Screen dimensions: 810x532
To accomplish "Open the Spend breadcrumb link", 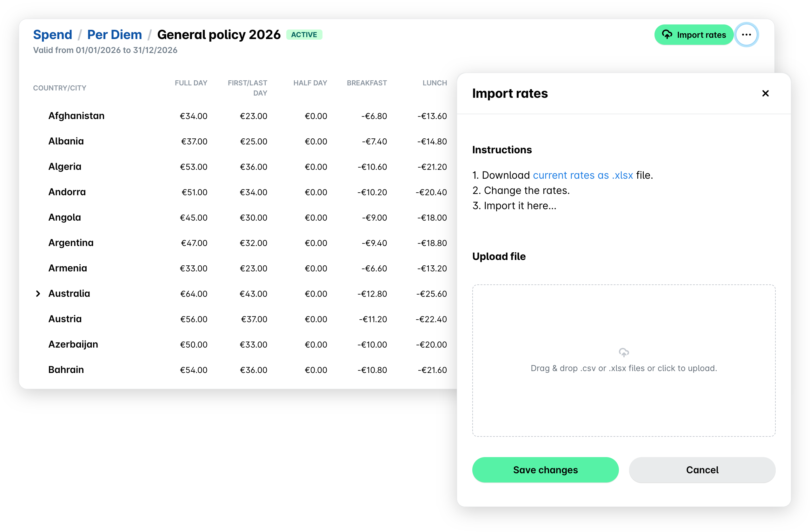I will click(x=52, y=35).
